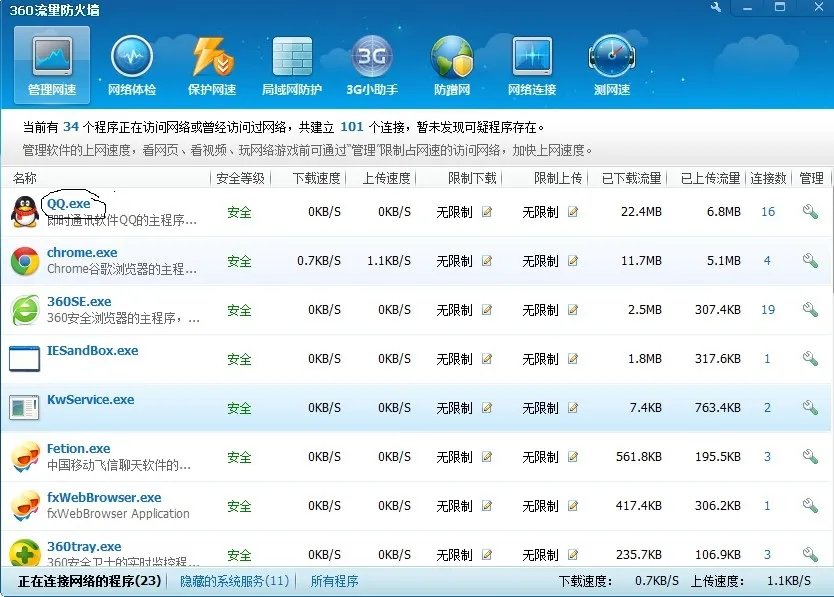Launch the 3G小助手 assistant

(x=372, y=63)
